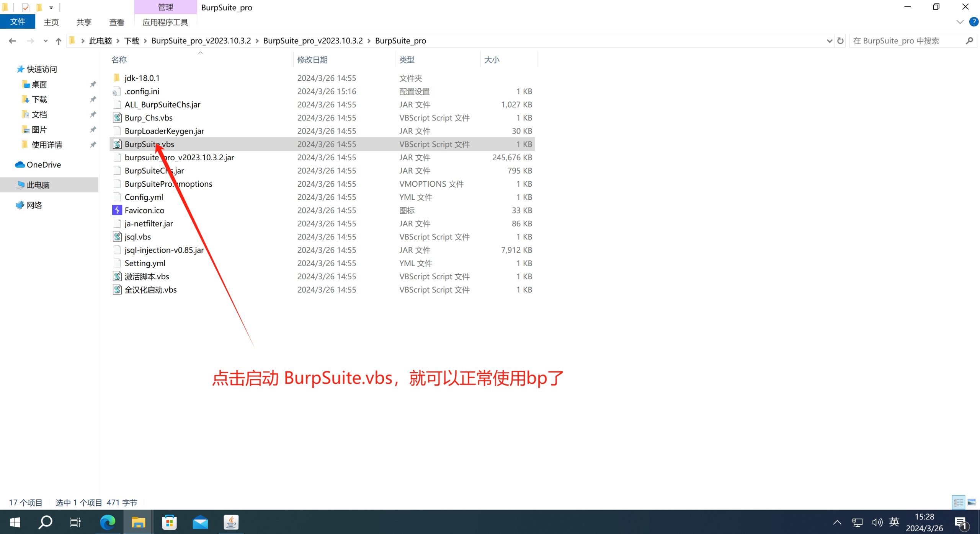Open OneDrive in navigation pane
The width and height of the screenshot is (980, 534).
pos(44,165)
